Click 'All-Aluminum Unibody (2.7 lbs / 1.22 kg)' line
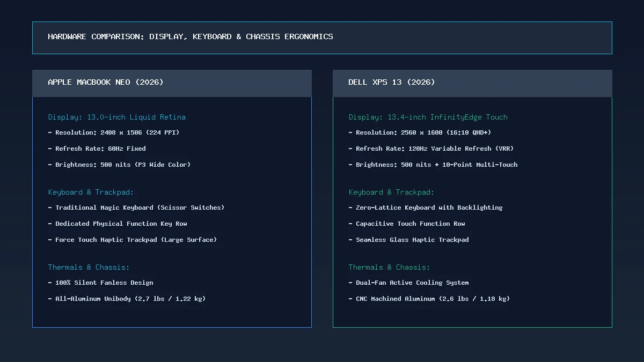 [x=127, y=299]
